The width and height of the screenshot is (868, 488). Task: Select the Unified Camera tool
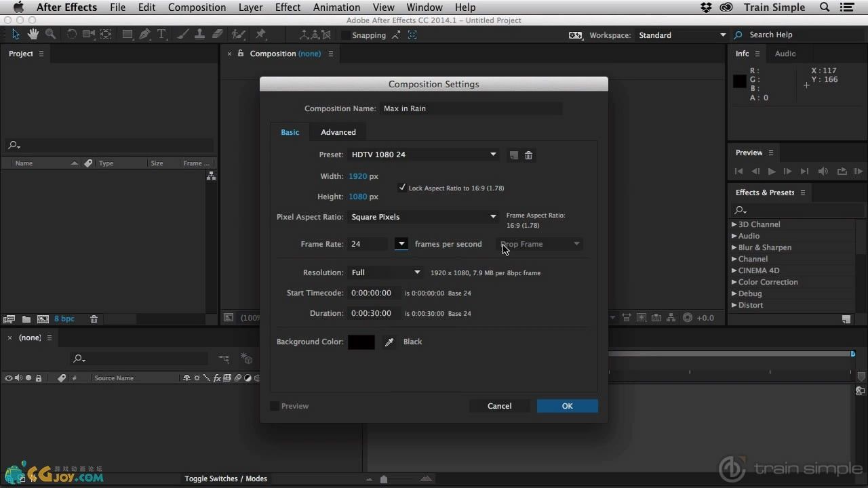pos(89,35)
